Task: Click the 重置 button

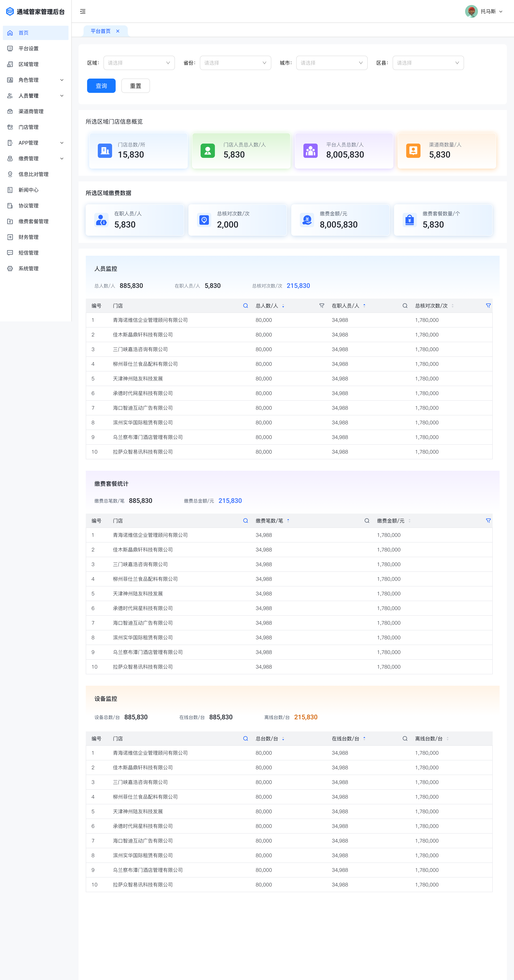Action: (x=135, y=86)
